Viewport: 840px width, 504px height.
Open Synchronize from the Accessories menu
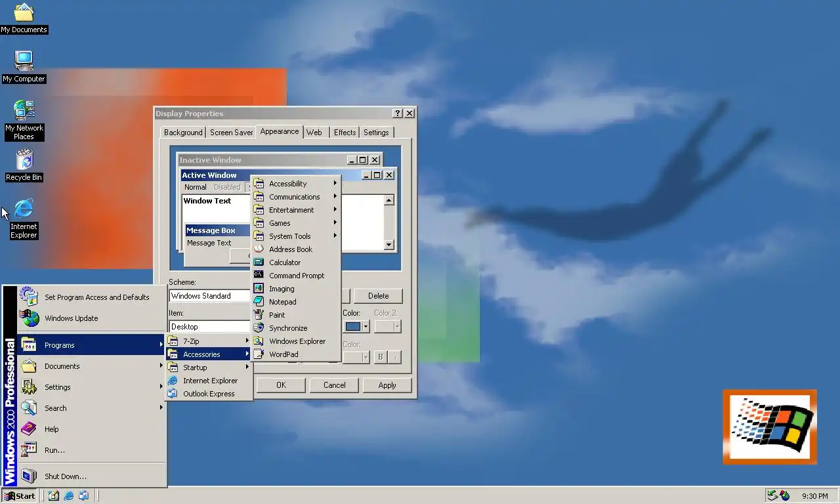click(x=295, y=328)
